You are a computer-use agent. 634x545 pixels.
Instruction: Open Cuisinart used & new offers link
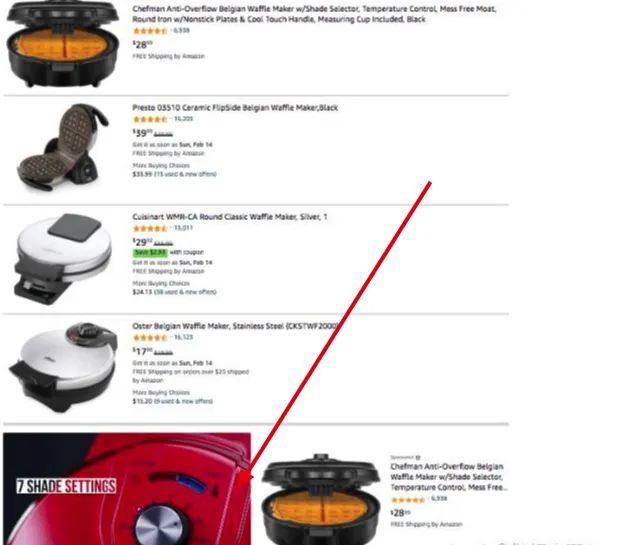pyautogui.click(x=185, y=292)
